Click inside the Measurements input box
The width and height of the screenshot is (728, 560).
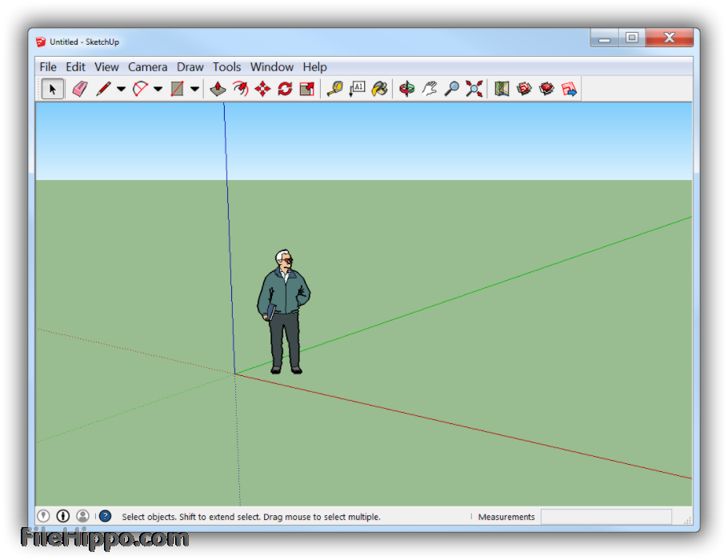[606, 517]
